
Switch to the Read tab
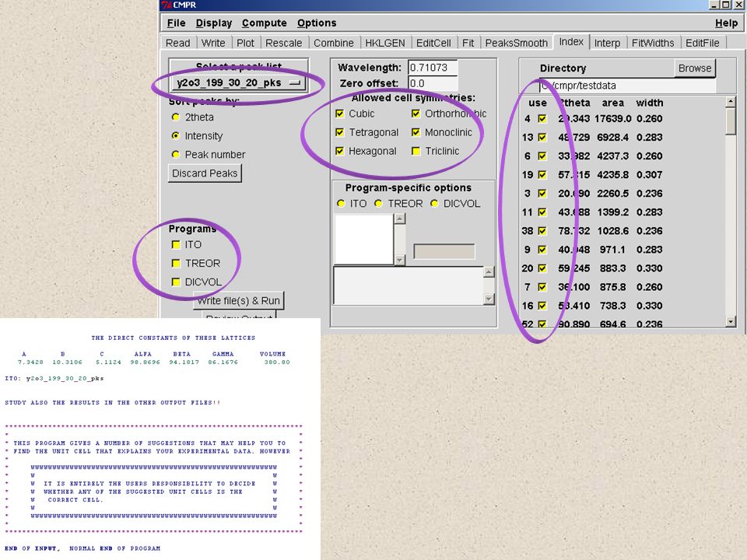point(177,43)
